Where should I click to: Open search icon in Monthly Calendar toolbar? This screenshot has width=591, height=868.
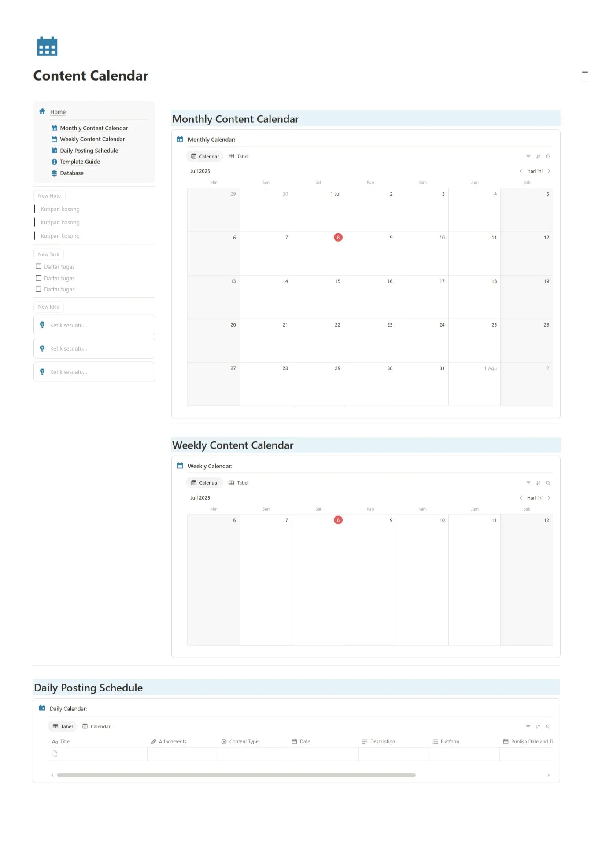tap(548, 157)
